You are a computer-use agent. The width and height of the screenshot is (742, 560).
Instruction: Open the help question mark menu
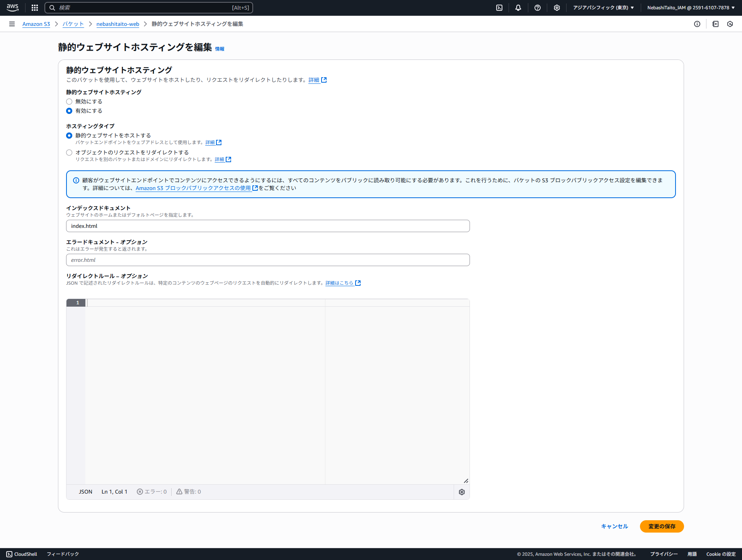pyautogui.click(x=538, y=8)
